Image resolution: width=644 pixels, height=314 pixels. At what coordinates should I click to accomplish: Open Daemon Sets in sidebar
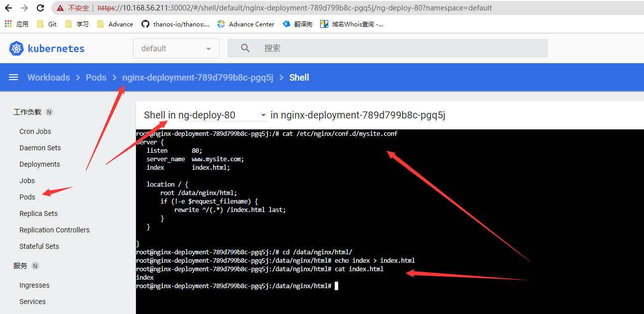(40, 148)
